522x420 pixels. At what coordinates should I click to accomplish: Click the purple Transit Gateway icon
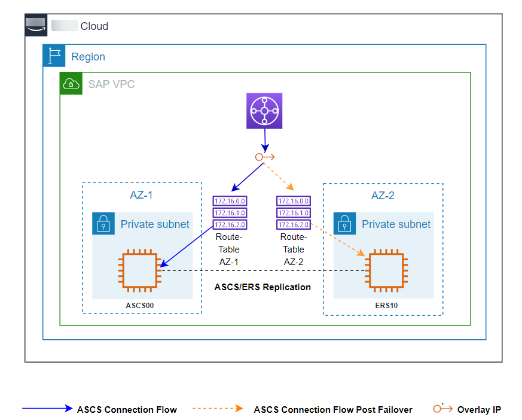coord(264,111)
